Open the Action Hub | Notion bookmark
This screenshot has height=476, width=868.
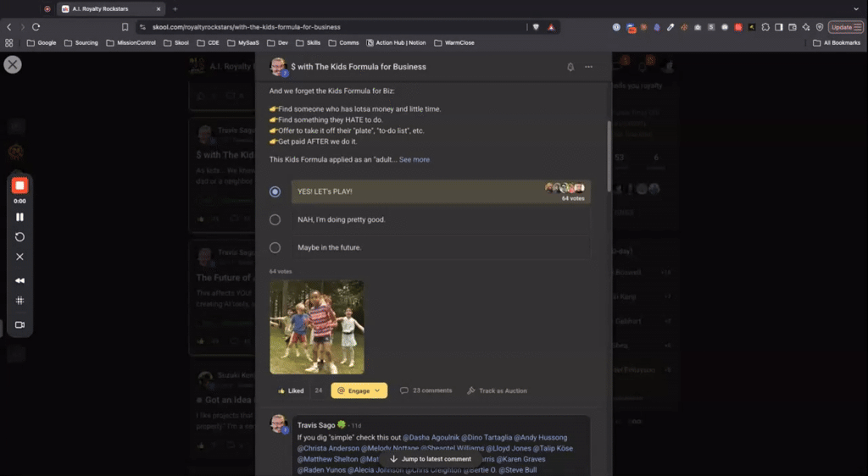click(x=397, y=43)
